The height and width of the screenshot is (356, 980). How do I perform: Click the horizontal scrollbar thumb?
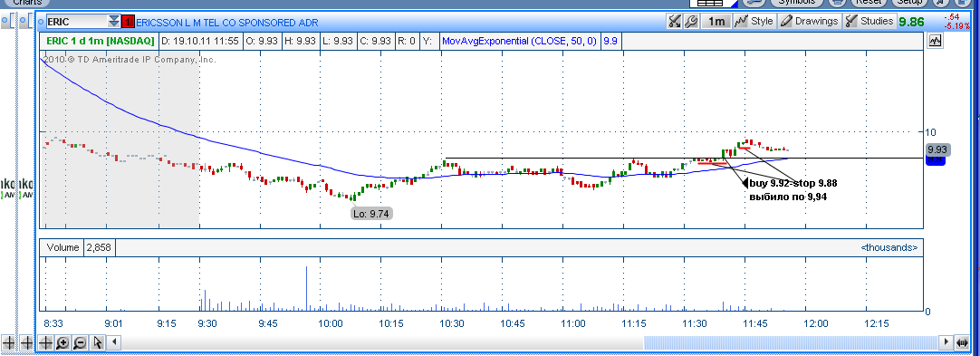[x=791, y=342]
